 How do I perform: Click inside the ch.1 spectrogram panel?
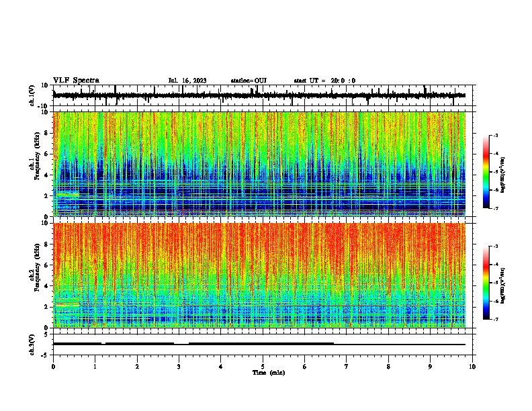[x=259, y=164]
